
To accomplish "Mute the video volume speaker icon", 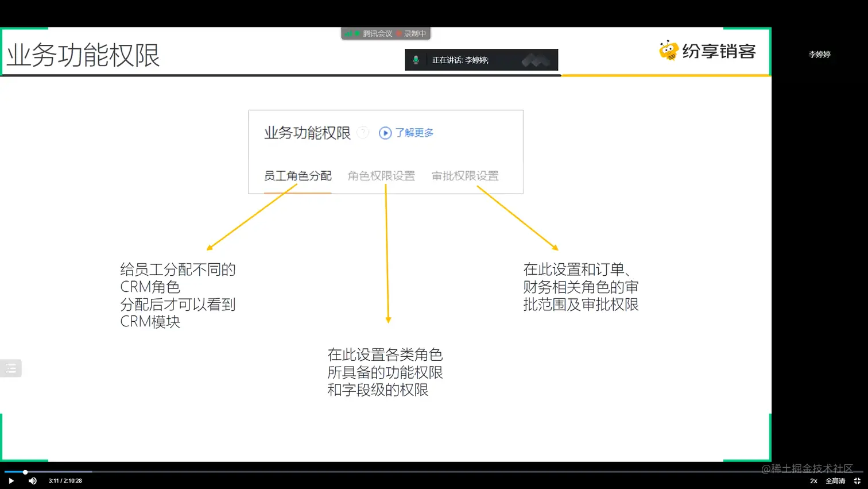I will click(33, 481).
